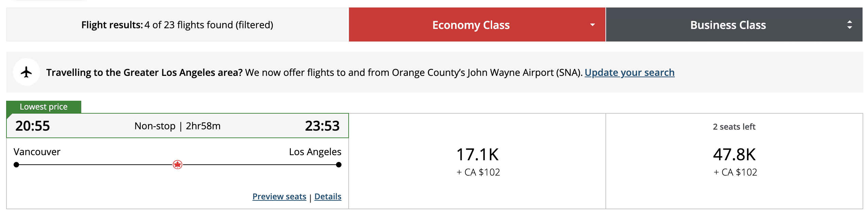Click the green Lowest price badge
This screenshot has width=868, height=213.
[44, 107]
